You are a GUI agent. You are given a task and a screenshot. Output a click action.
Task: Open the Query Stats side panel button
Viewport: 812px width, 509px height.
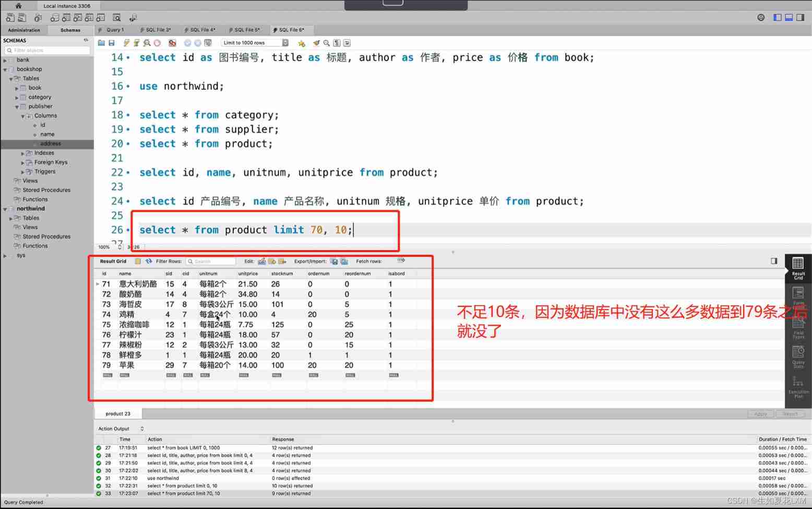click(798, 356)
